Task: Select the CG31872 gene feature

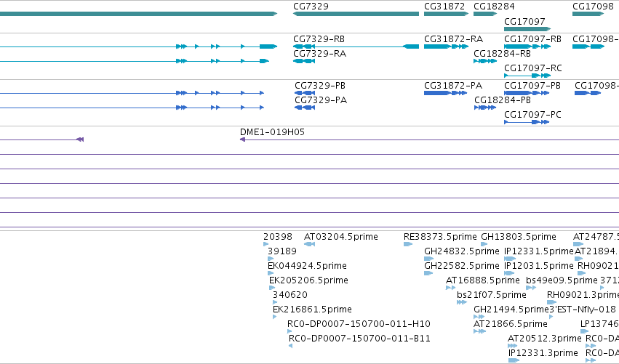Action: (446, 14)
